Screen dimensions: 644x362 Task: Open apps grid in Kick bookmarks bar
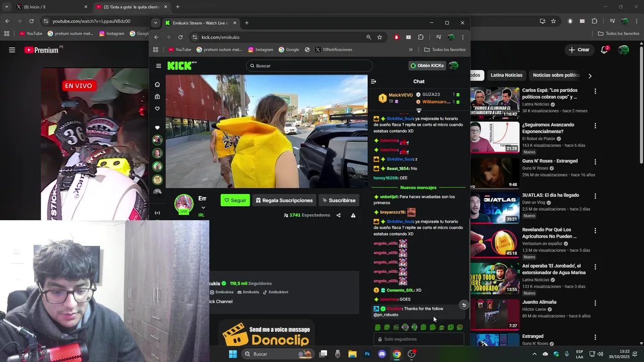coord(155,50)
